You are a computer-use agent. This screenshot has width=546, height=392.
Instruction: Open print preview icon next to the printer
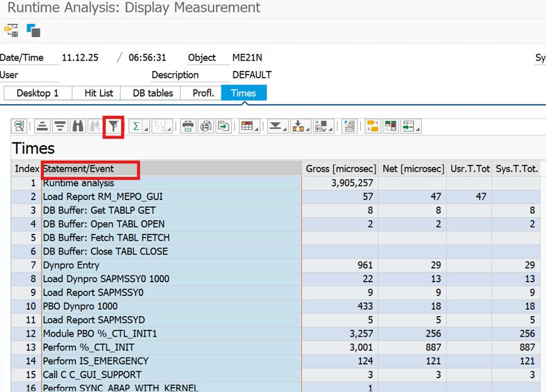pos(206,126)
